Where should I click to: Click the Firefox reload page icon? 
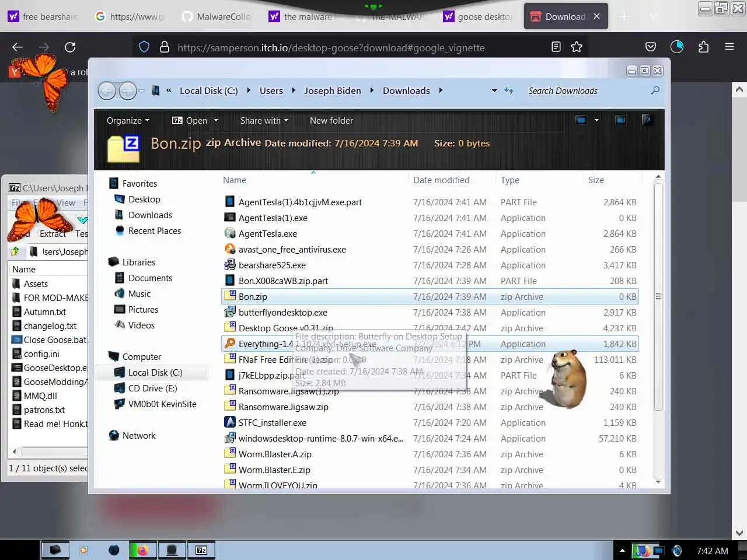70,47
